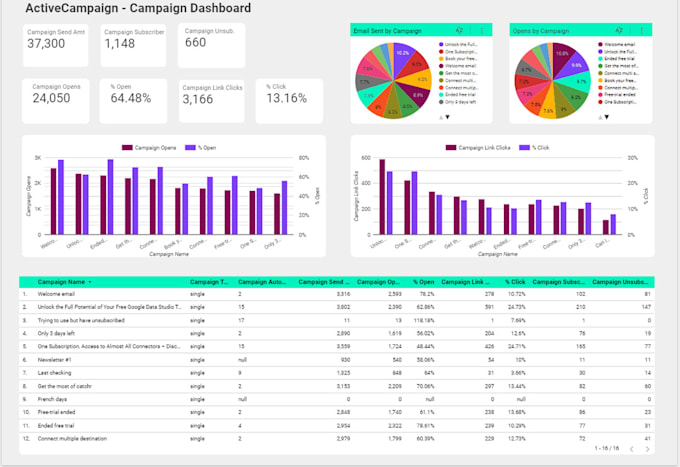Click Campaign Opens legend swatch in bar chart
This screenshot has width=680, height=467.
click(127, 148)
